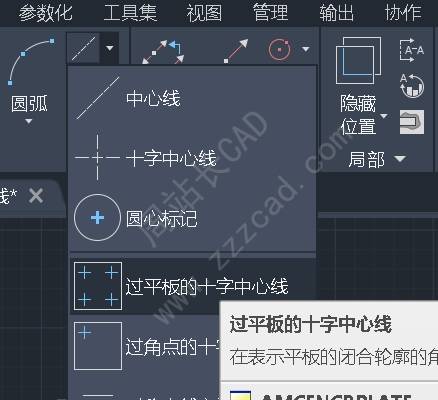This screenshot has width=438, height=400.
Task: Click the 隐藏位置 hide icon
Action: tap(358, 60)
